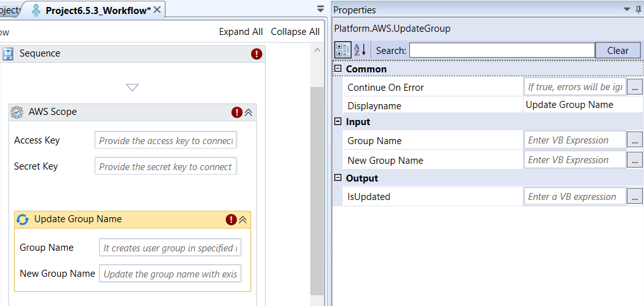Viewport: 644px width, 306px height.
Task: Click the Secret Key input field
Action: coord(166,166)
